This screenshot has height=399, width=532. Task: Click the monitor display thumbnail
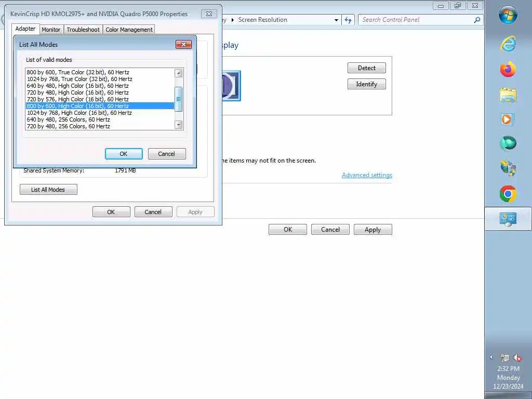tap(231, 86)
